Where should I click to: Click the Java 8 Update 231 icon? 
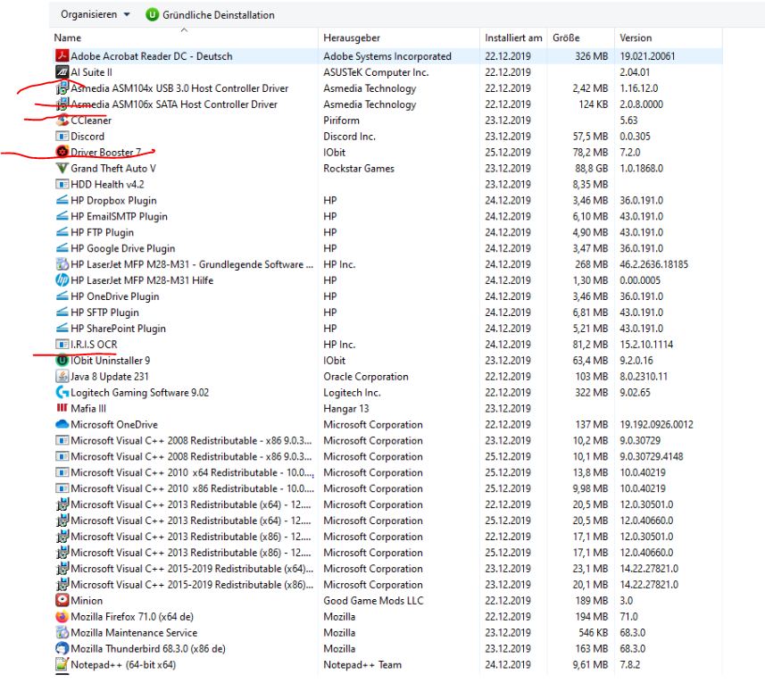pyautogui.click(x=62, y=377)
